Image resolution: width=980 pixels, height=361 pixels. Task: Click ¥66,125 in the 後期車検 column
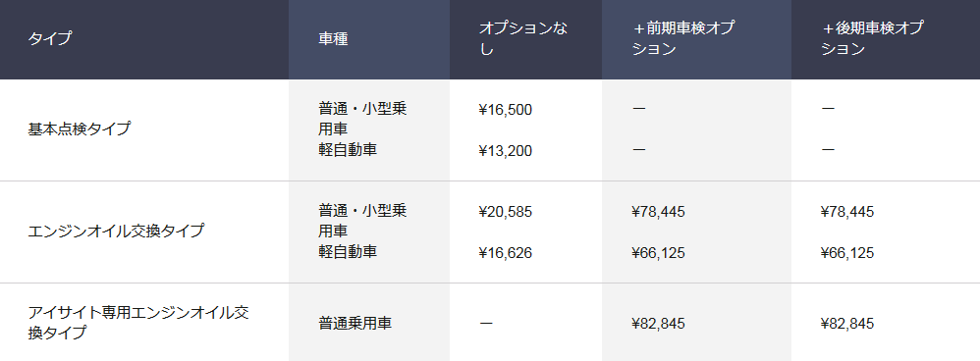(847, 253)
